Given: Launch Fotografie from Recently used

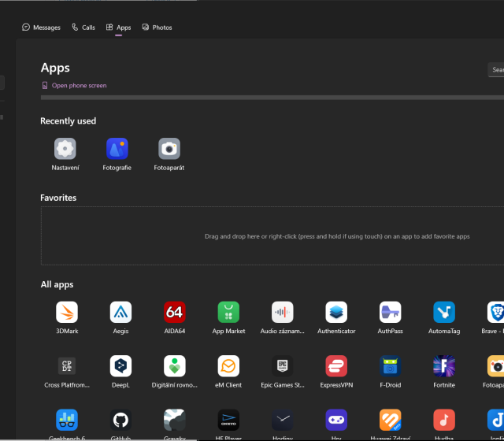Looking at the screenshot, I should coord(117,149).
